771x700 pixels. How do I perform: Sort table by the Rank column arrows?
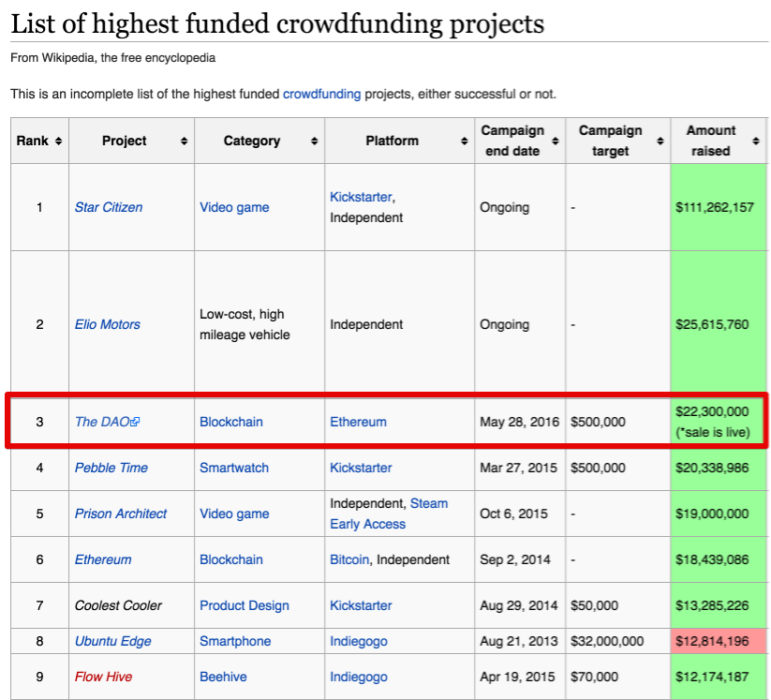[x=58, y=141]
